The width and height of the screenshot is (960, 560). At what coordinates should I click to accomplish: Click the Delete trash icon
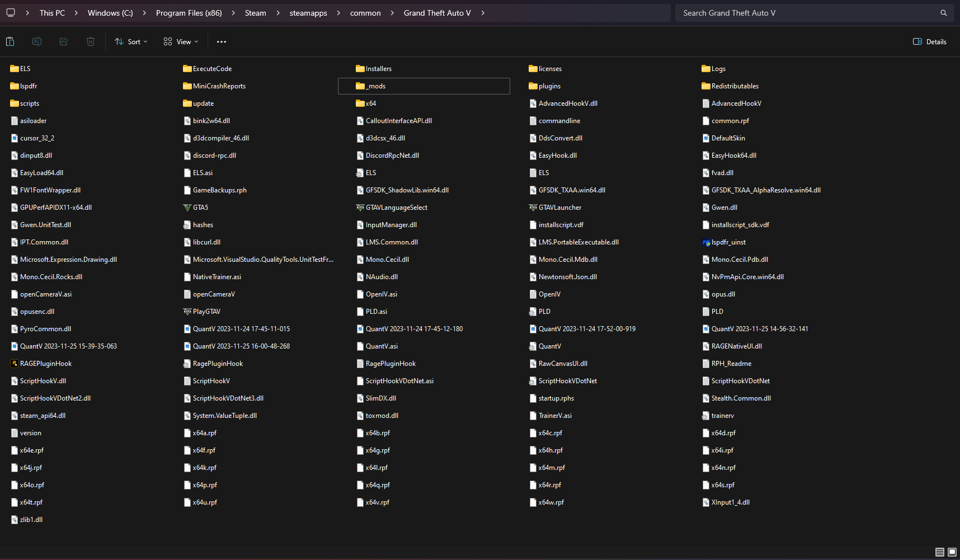point(91,41)
